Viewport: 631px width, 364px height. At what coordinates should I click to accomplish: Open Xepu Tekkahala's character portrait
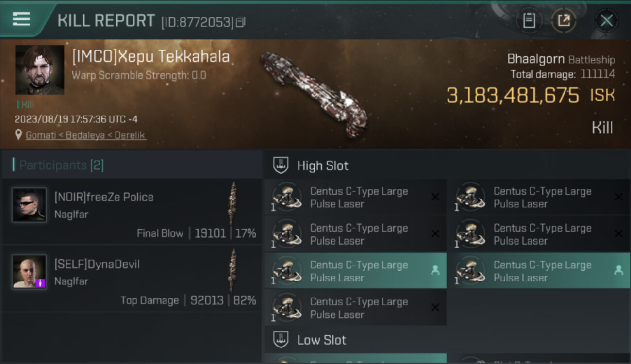39,70
